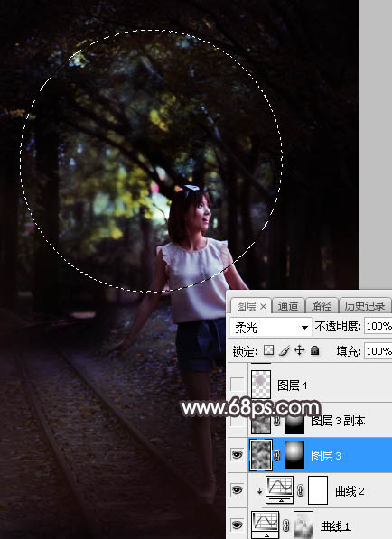This screenshot has width=392, height=539.
Task: Open the 柔光 blend mode dropdown
Action: pos(271,328)
